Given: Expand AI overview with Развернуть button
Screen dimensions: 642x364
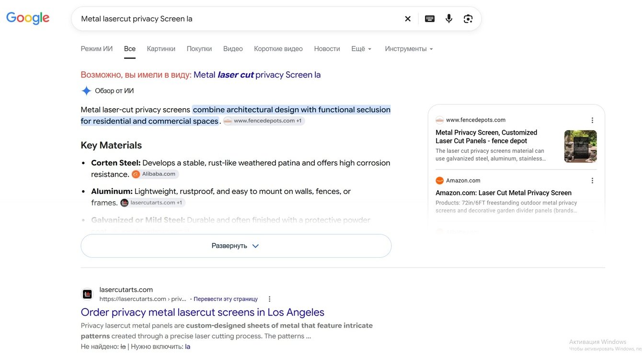Looking at the screenshot, I should point(236,246).
